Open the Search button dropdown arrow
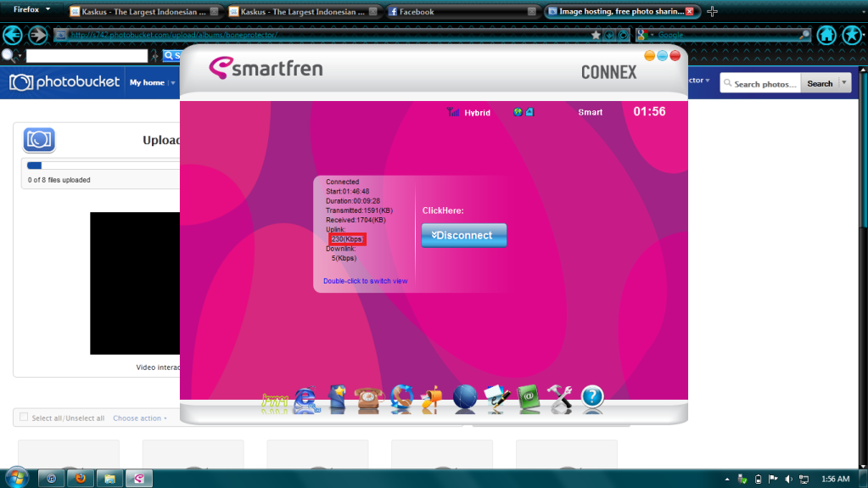The image size is (868, 488). (x=844, y=83)
